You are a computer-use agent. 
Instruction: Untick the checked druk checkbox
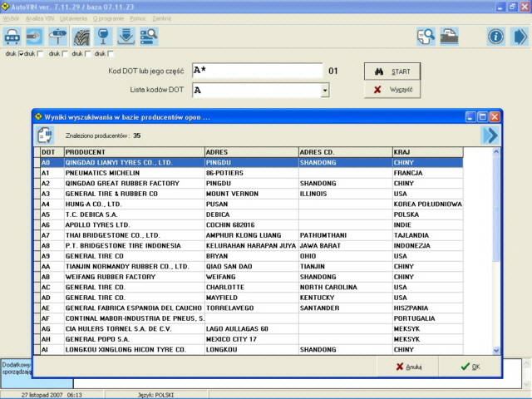click(x=21, y=53)
